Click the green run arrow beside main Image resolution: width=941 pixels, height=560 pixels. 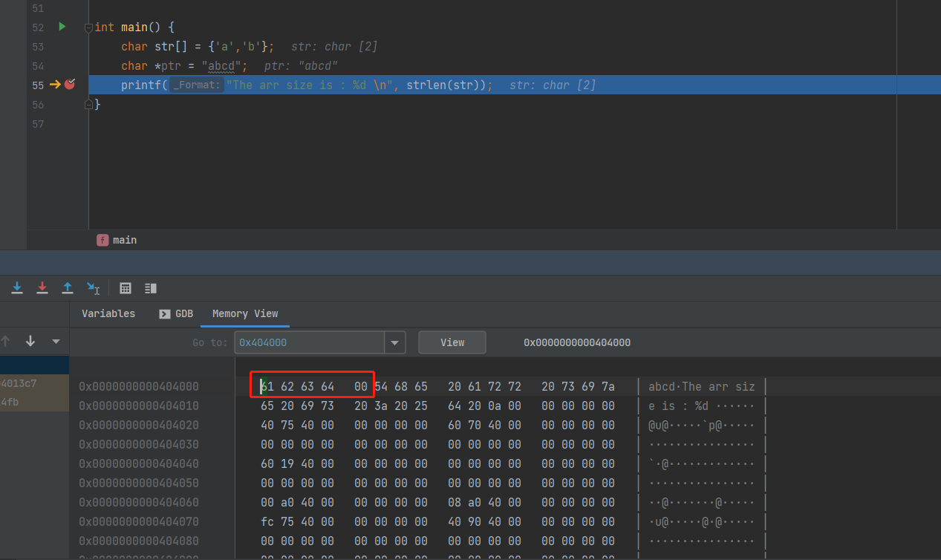(62, 27)
